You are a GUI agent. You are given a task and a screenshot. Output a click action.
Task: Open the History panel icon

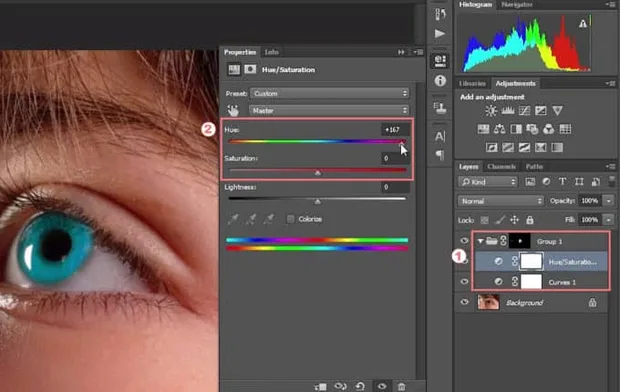(440, 14)
